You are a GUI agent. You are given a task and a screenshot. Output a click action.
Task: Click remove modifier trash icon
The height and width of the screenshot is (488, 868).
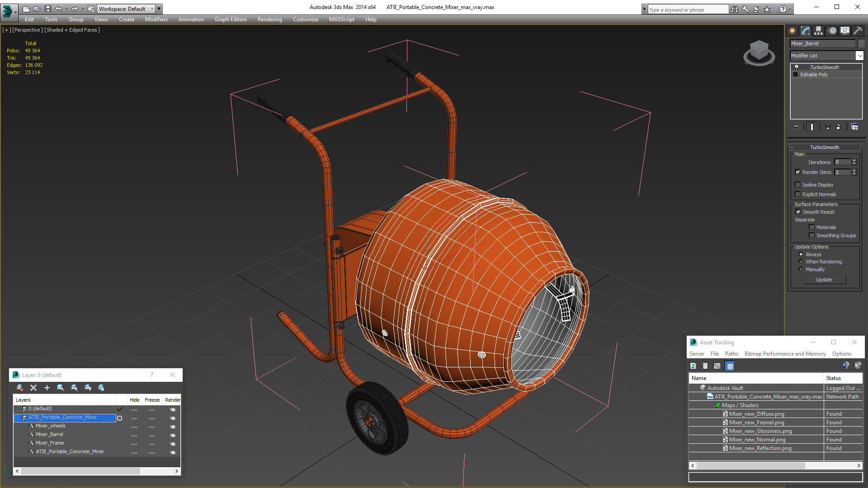838,127
